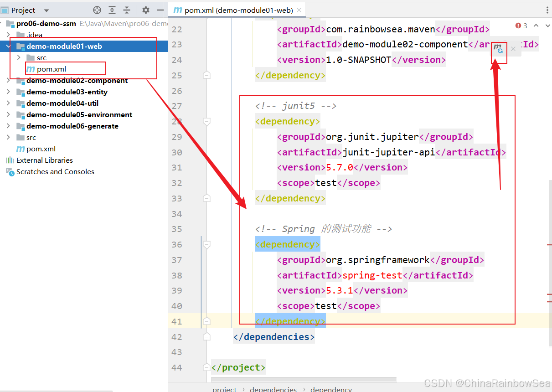Click '<!-- junit5 -->' comment line
The width and height of the screenshot is (552, 392).
(296, 106)
